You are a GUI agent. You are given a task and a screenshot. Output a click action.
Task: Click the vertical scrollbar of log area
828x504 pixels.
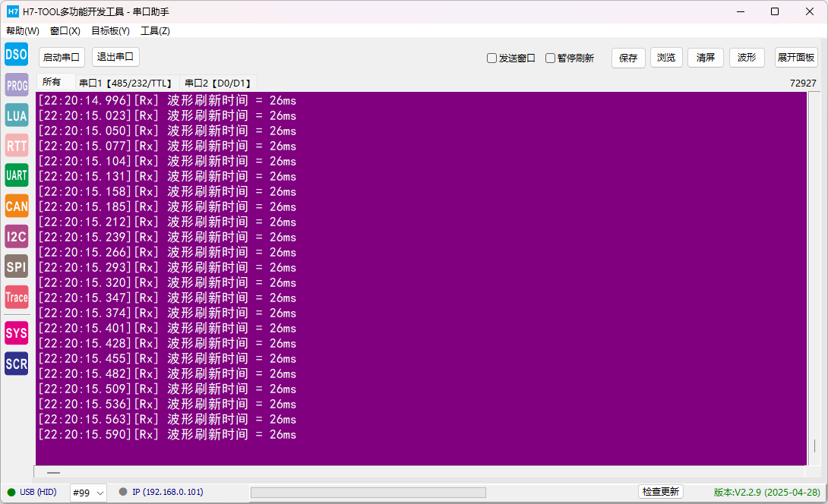coord(814,278)
